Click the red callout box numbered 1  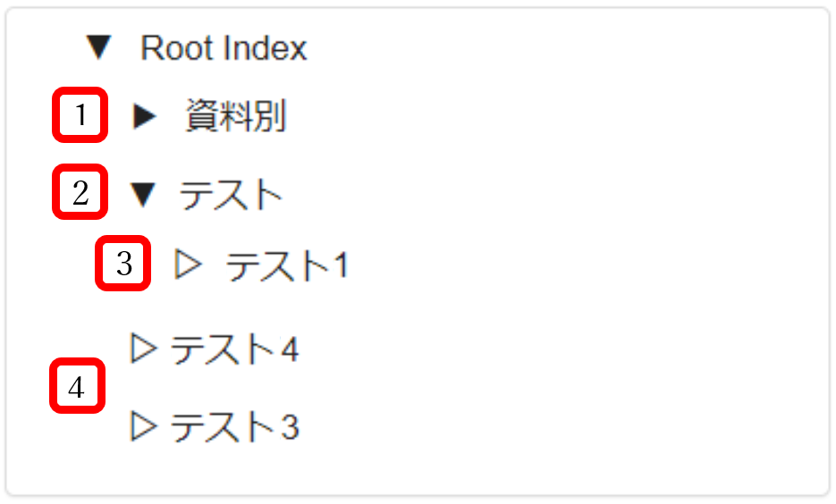coord(80,115)
